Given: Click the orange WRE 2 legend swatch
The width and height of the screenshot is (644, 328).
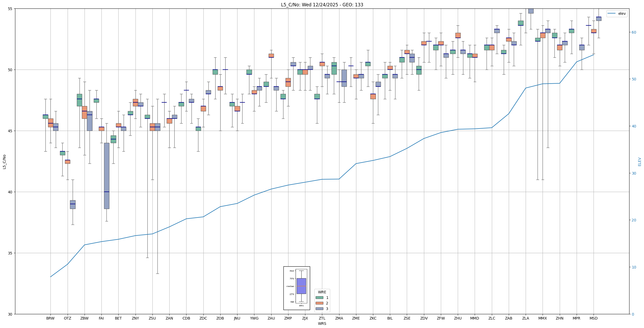Looking at the screenshot, I should 319,303.
